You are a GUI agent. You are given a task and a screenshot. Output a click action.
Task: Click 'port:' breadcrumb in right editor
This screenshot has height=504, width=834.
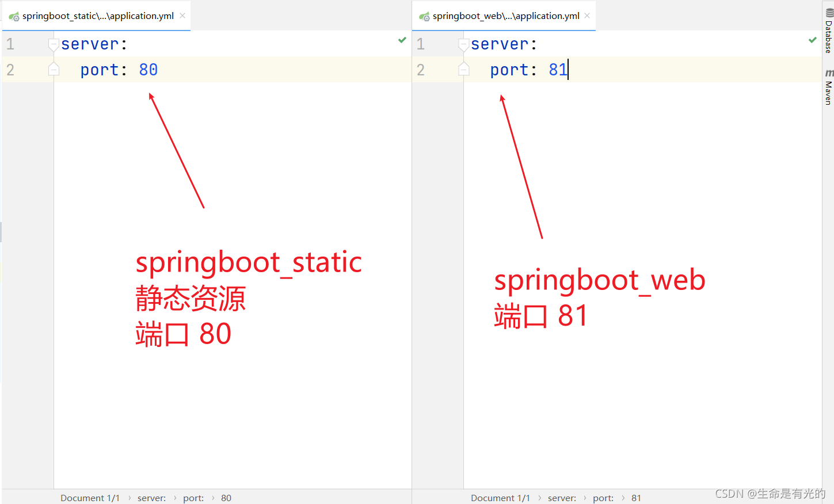[603, 498]
